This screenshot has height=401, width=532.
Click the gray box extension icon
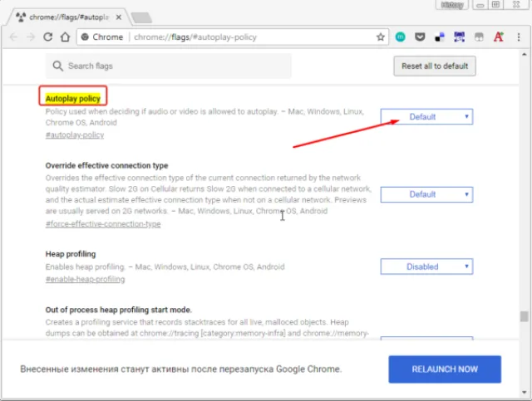[479, 37]
